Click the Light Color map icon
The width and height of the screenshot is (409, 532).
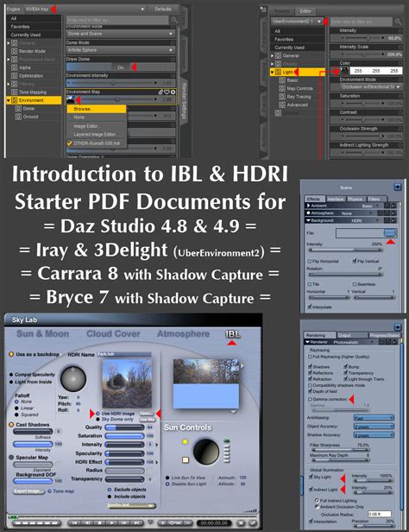[x=344, y=71]
